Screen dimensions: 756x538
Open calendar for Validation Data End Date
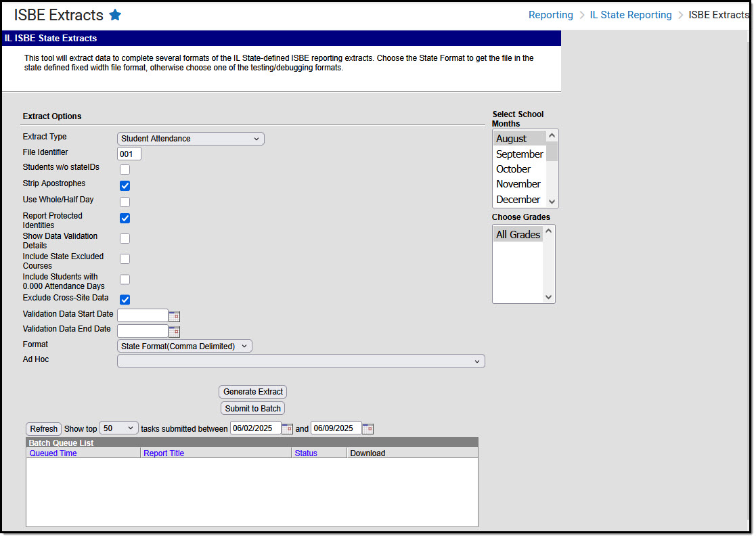point(174,332)
